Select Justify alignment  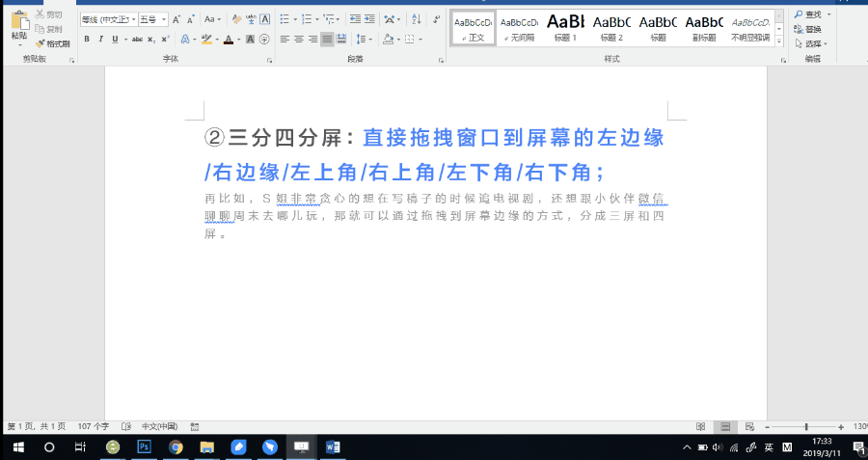pos(327,40)
